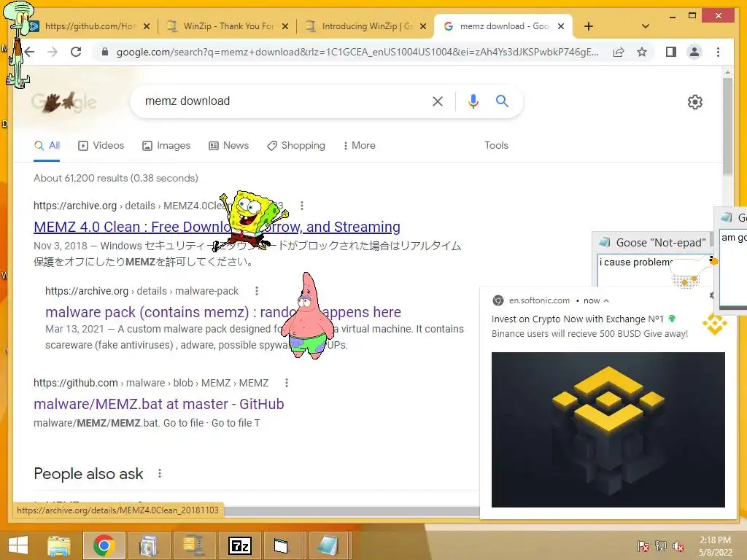The image size is (747, 560).
Task: Open the Chrome side panel icon
Action: [x=671, y=52]
